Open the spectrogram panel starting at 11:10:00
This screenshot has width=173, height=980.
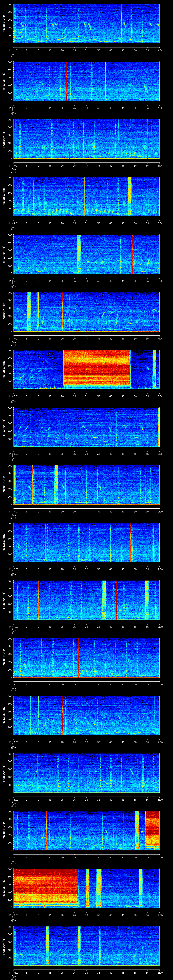pos(86,543)
